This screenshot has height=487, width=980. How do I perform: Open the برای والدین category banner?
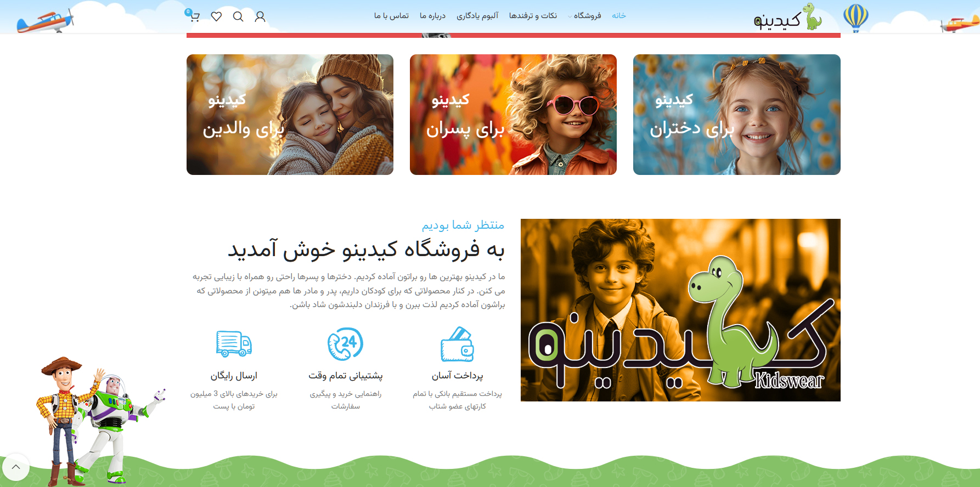pyautogui.click(x=290, y=115)
